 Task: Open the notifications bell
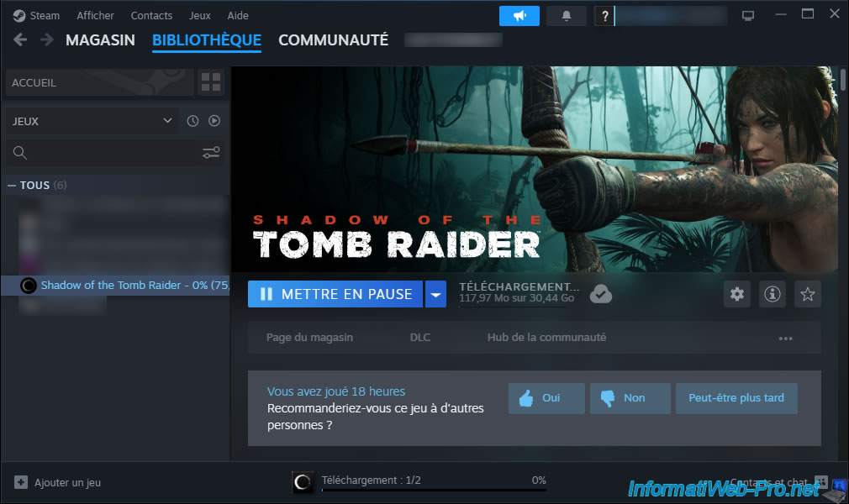coord(567,16)
